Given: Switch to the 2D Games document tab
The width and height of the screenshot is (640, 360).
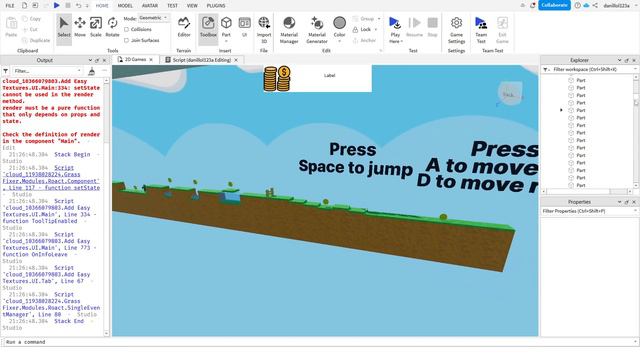Looking at the screenshot, I should pyautogui.click(x=135, y=60).
